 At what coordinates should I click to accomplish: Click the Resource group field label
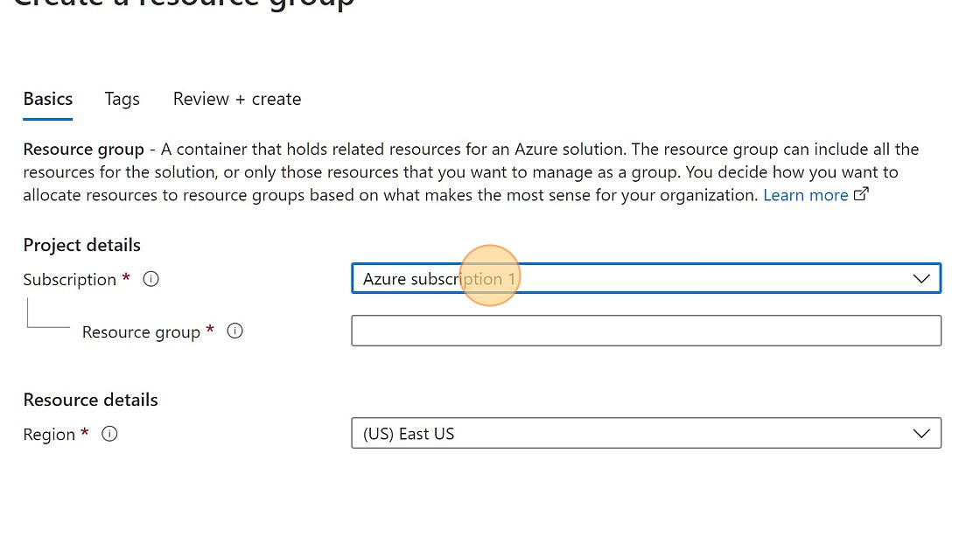point(141,332)
